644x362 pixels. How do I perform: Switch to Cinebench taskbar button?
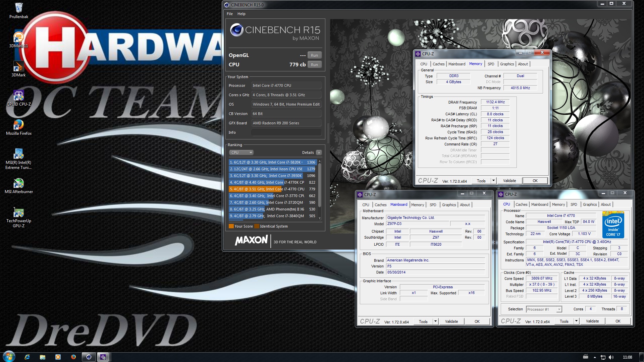89,357
